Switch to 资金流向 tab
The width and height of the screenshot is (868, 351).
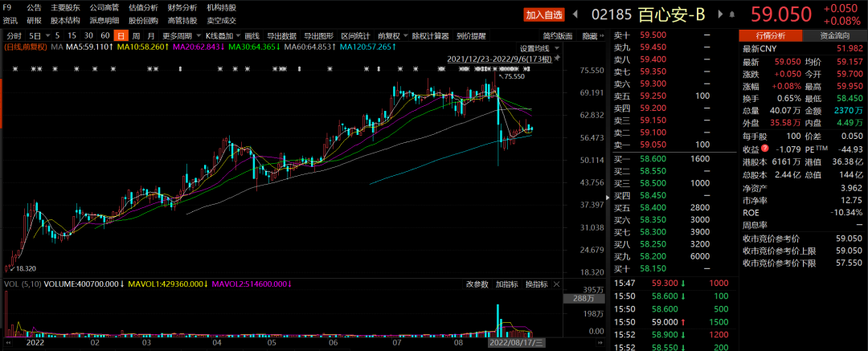pyautogui.click(x=835, y=36)
